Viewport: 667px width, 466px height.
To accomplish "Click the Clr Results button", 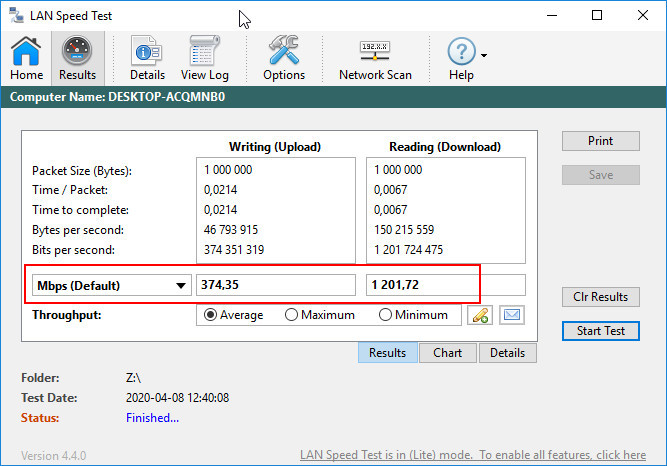I will 601,297.
